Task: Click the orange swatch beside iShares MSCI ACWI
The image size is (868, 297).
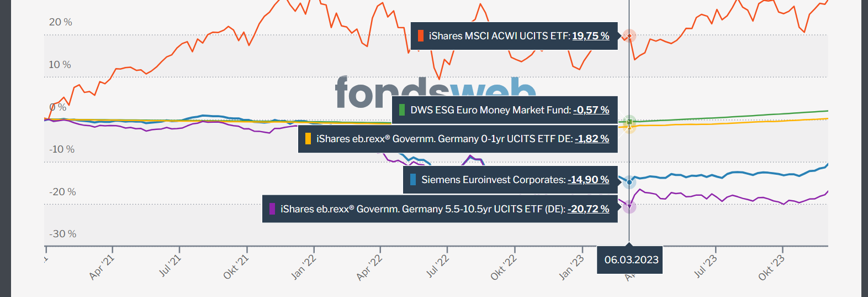Action: click(421, 36)
